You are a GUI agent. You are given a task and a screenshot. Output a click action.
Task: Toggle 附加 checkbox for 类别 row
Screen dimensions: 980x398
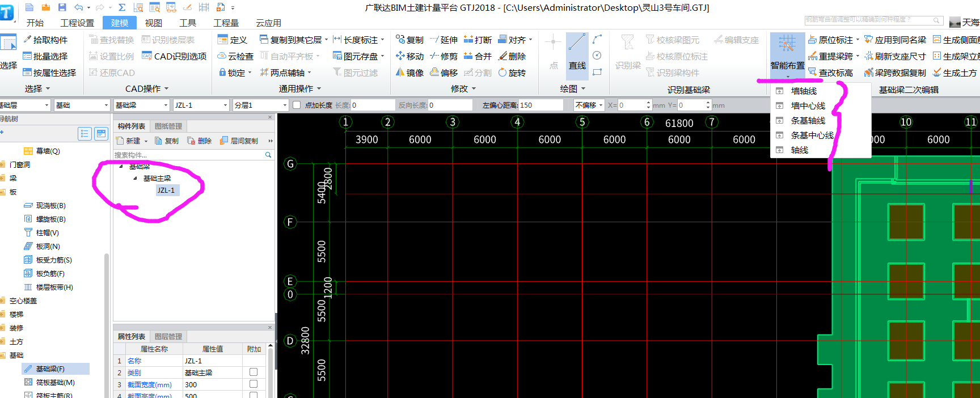254,372
